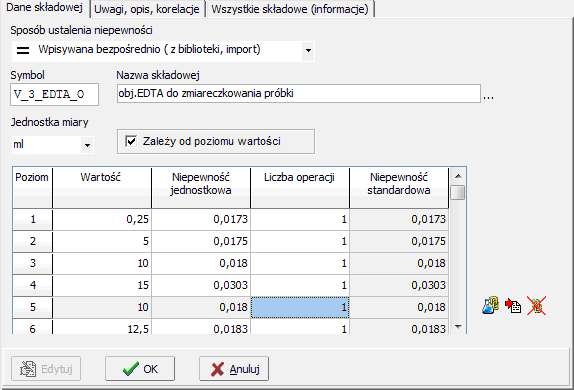
Task: Click the Edytuj button
Action: tap(46, 369)
